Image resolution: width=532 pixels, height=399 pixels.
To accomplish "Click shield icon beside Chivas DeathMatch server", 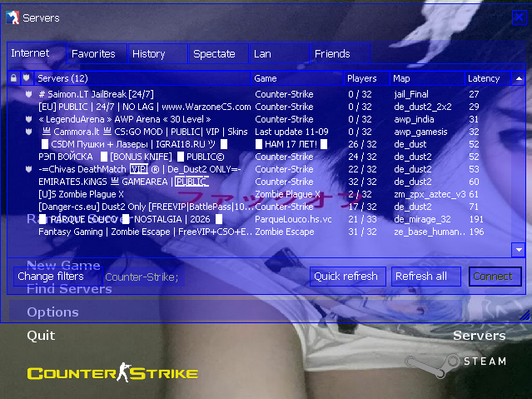I will coord(27,169).
